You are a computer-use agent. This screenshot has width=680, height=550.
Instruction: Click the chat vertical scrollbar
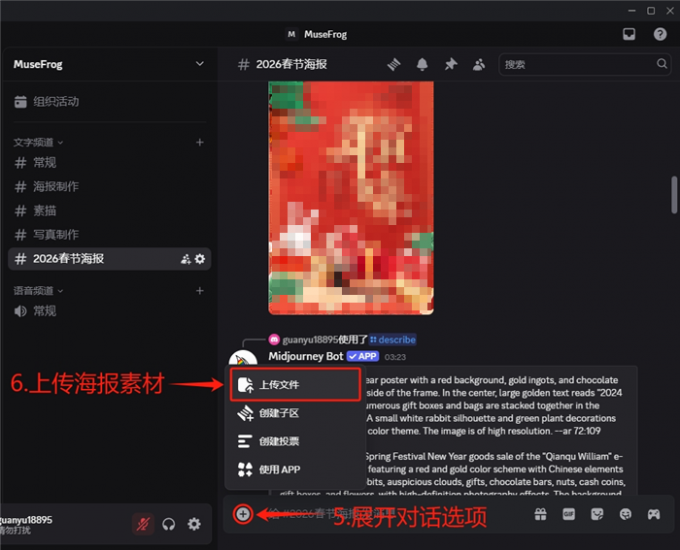674,195
